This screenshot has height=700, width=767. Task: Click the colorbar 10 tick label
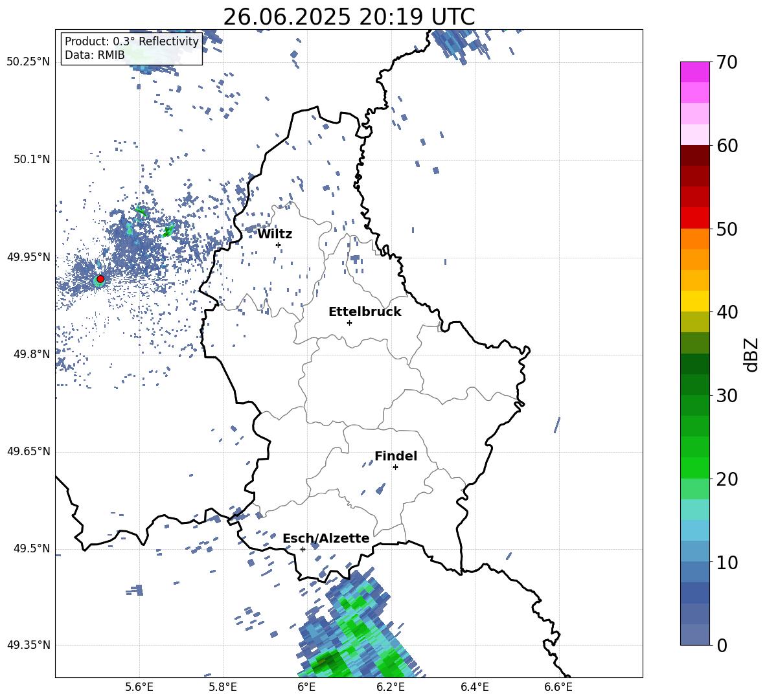tap(727, 562)
